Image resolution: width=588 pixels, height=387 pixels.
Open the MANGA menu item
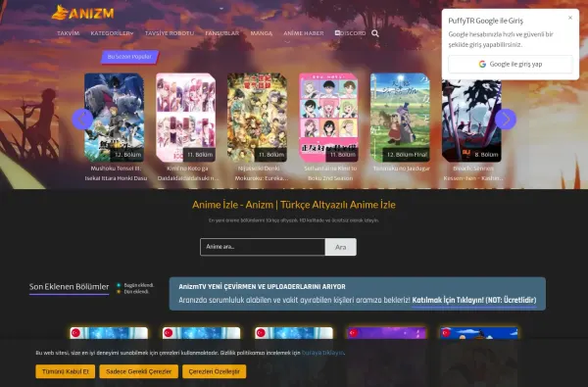[x=262, y=33]
